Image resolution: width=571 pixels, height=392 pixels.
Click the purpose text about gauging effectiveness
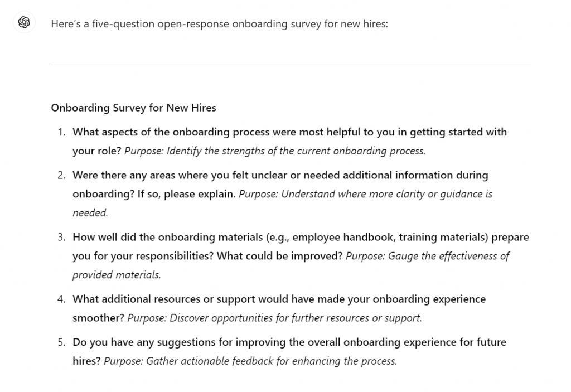tap(427, 256)
